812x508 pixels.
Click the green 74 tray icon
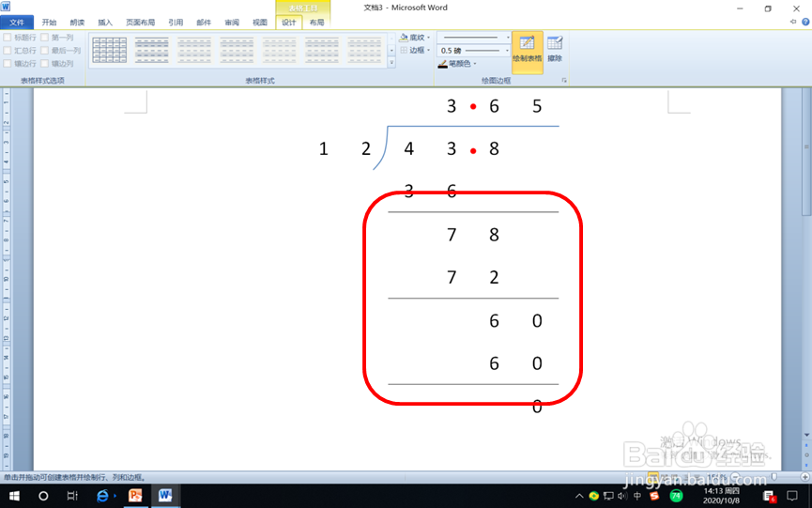tap(676, 496)
